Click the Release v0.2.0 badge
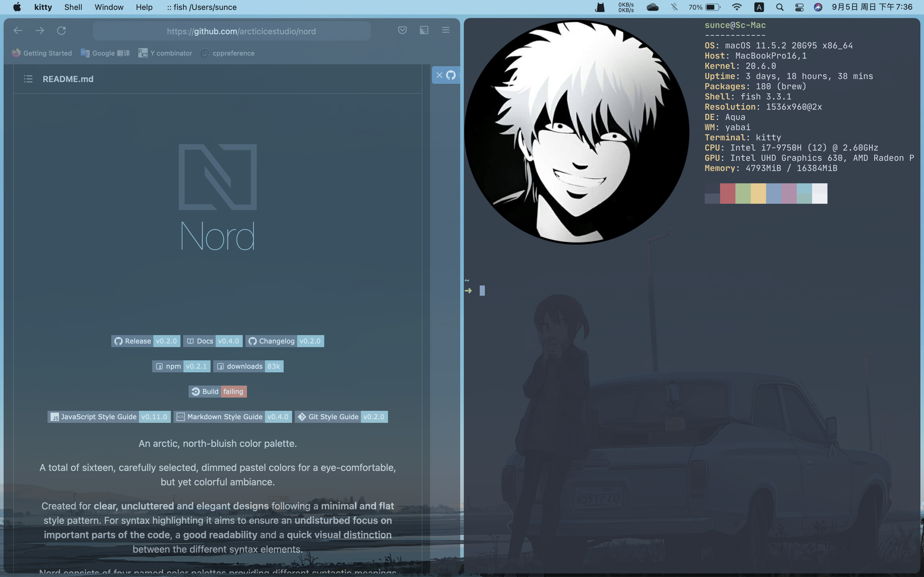The height and width of the screenshot is (577, 924). 146,341
